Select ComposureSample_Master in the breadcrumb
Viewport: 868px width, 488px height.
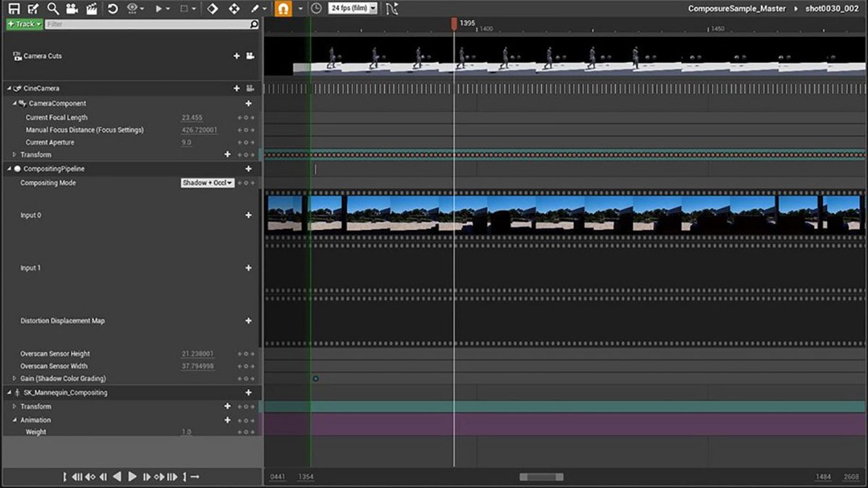pos(736,9)
